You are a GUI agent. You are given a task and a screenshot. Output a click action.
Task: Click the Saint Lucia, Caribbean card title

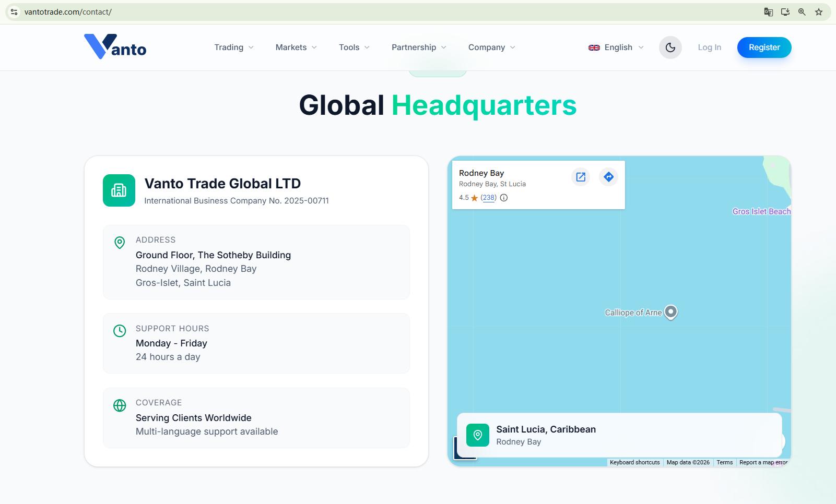546,429
